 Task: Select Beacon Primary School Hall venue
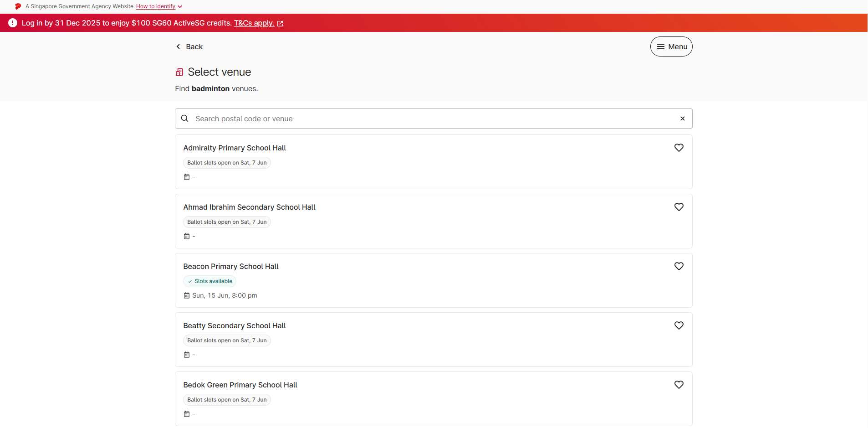click(x=230, y=267)
